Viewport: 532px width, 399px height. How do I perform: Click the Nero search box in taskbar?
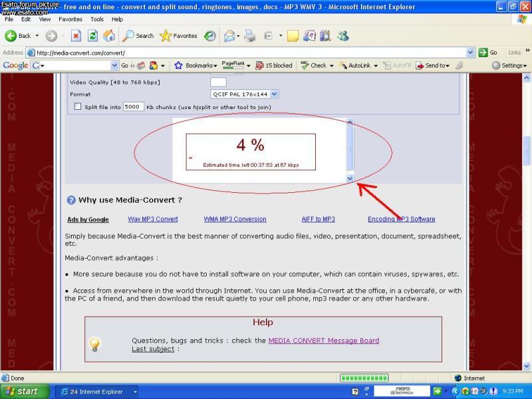click(402, 391)
